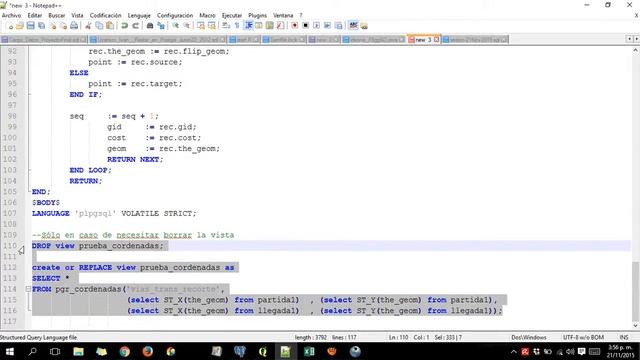Close the 'new 3' tab with its X
The width and height of the screenshot is (640, 360).
coord(436,40)
